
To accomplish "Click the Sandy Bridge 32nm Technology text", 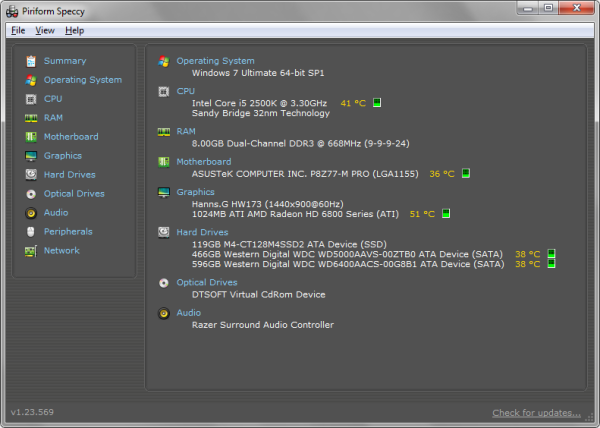I will (x=261, y=114).
